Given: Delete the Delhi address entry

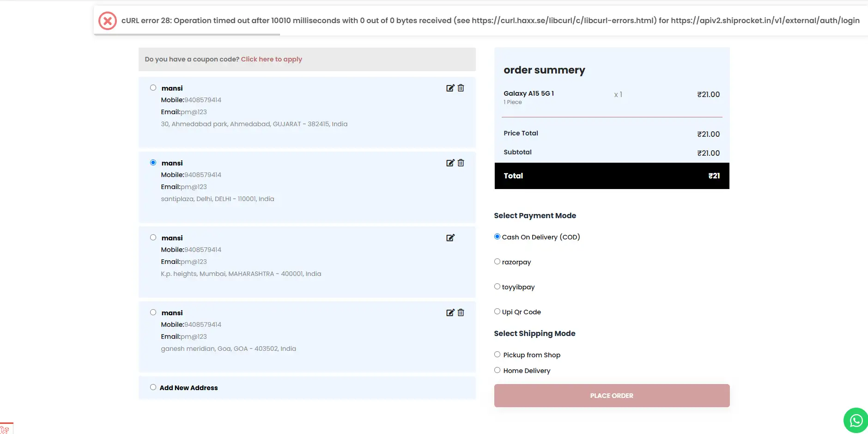Looking at the screenshot, I should pos(461,163).
